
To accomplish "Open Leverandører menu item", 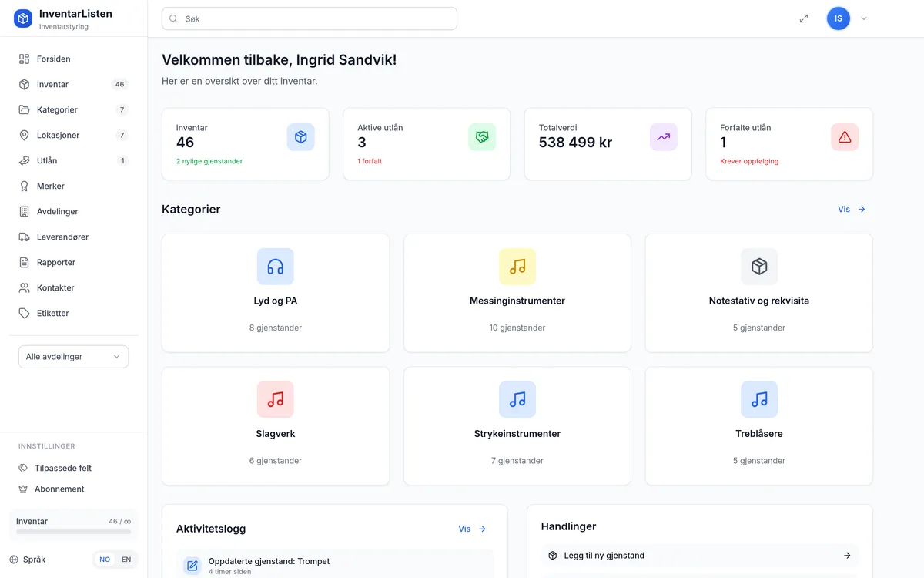I will click(73, 237).
